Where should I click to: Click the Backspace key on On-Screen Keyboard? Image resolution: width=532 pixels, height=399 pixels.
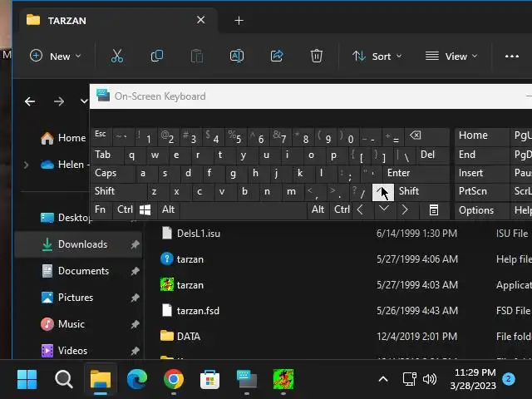click(427, 136)
